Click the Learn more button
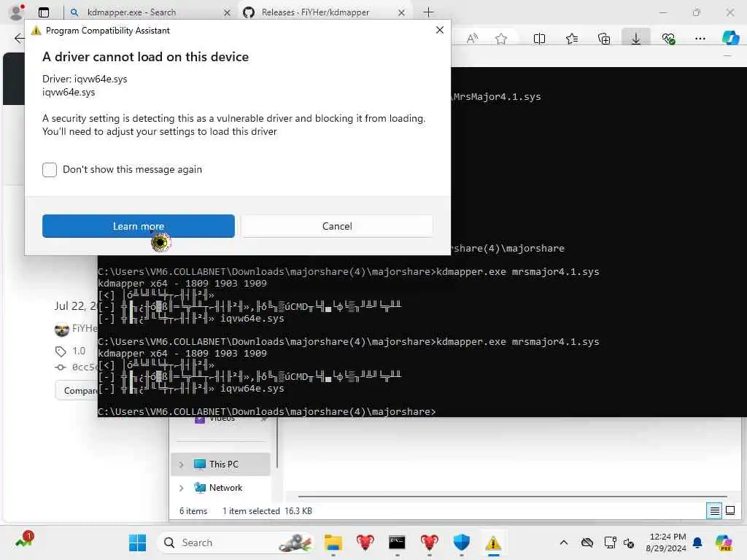Image resolution: width=747 pixels, height=560 pixels. (138, 226)
